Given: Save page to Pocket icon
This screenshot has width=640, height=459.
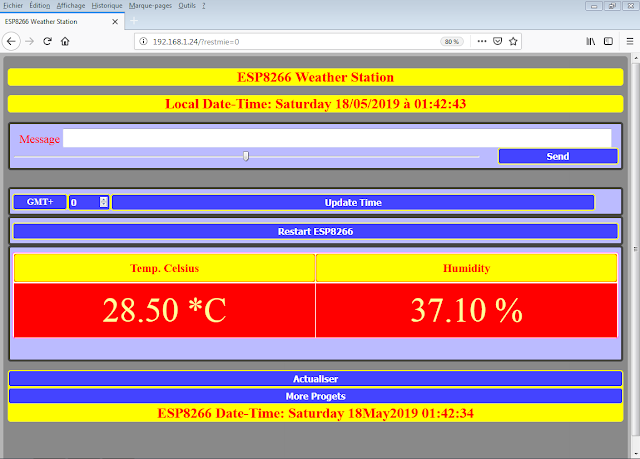Looking at the screenshot, I should tap(497, 41).
